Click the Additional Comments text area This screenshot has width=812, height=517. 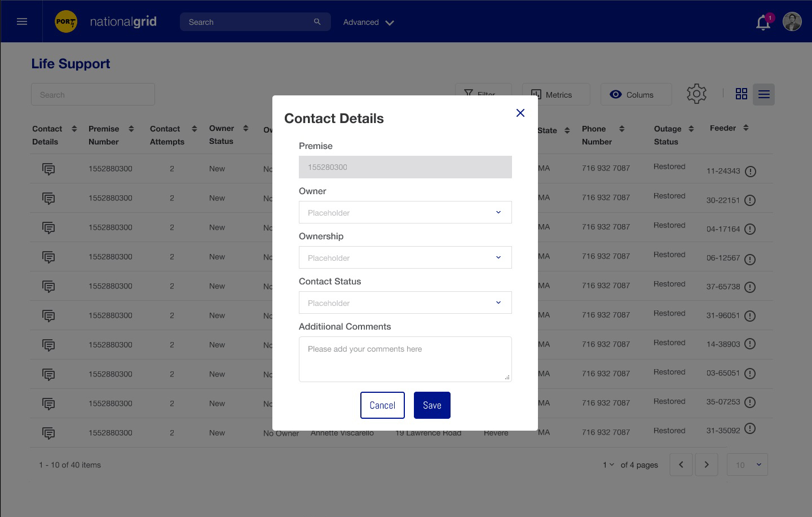pos(405,359)
